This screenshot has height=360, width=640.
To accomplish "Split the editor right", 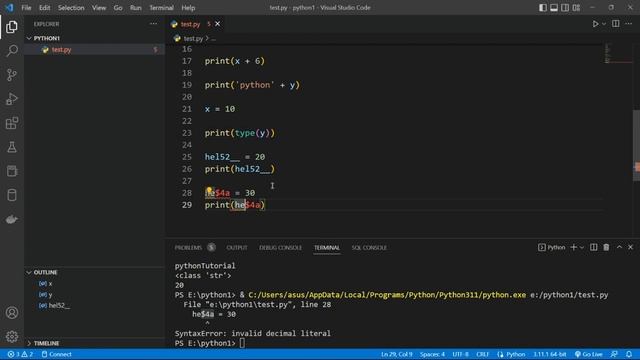I will 616,24.
